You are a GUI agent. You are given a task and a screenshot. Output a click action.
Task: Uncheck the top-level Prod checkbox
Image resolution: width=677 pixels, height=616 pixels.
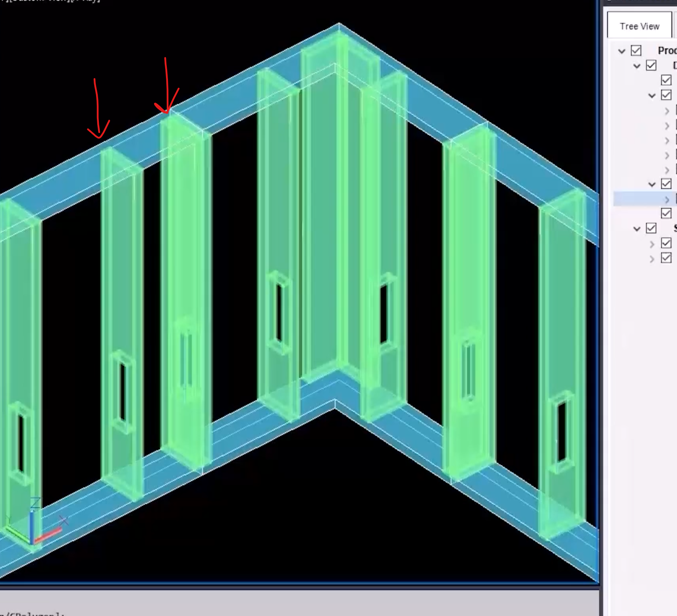[636, 51]
